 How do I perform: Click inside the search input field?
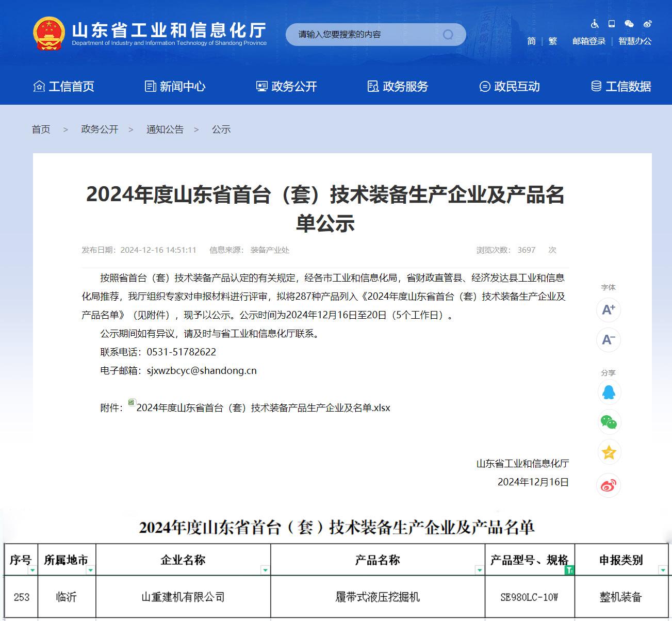(361, 34)
